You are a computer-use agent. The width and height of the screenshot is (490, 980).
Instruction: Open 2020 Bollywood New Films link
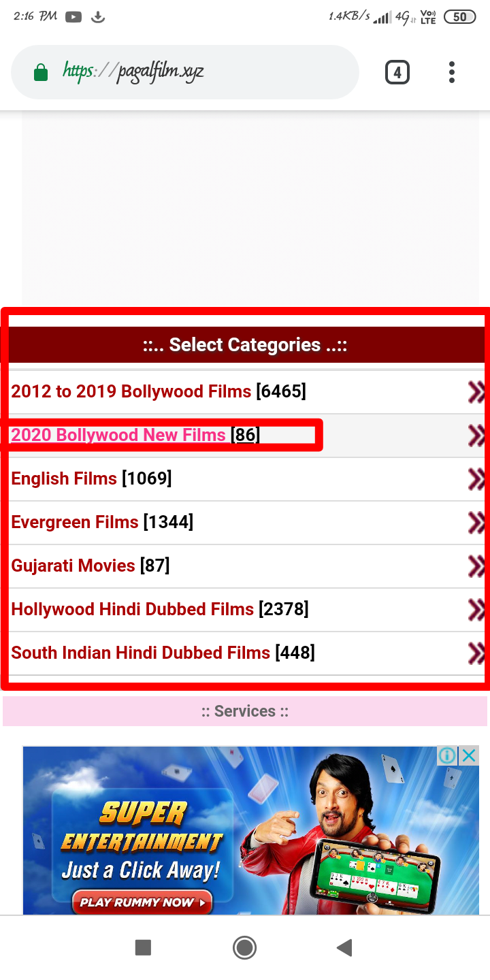(x=118, y=435)
